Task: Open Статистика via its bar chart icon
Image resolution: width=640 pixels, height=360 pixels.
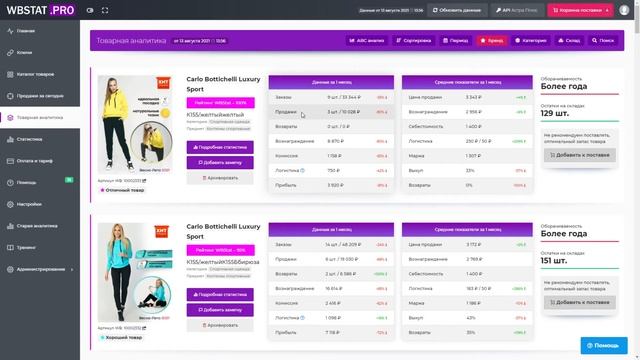Action: click(x=10, y=139)
